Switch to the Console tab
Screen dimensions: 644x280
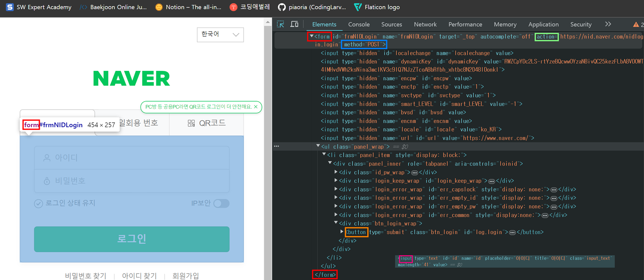pyautogui.click(x=359, y=24)
